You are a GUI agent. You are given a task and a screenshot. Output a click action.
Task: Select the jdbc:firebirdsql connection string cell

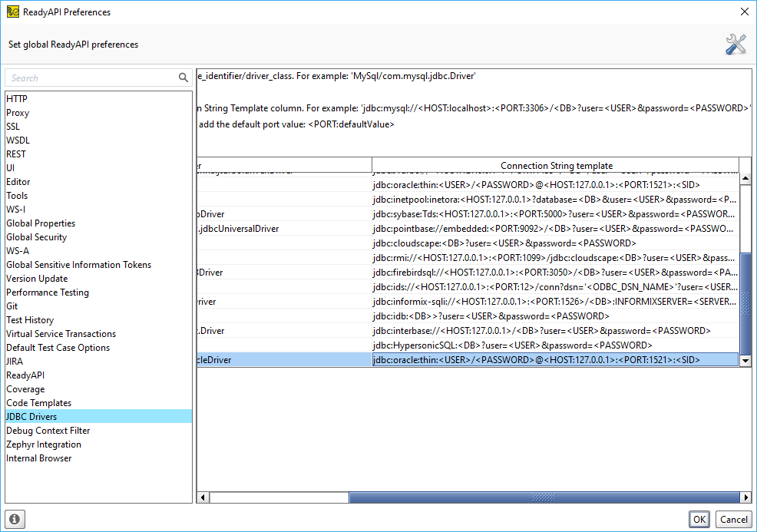point(556,273)
